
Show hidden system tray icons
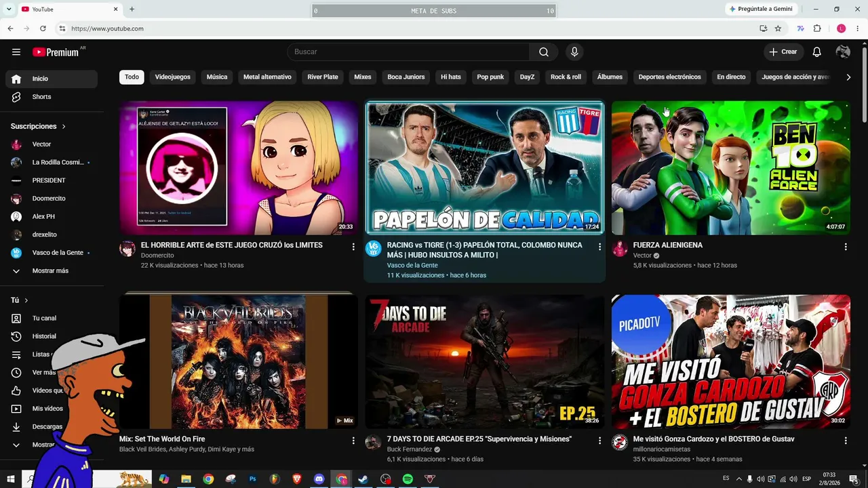click(739, 479)
